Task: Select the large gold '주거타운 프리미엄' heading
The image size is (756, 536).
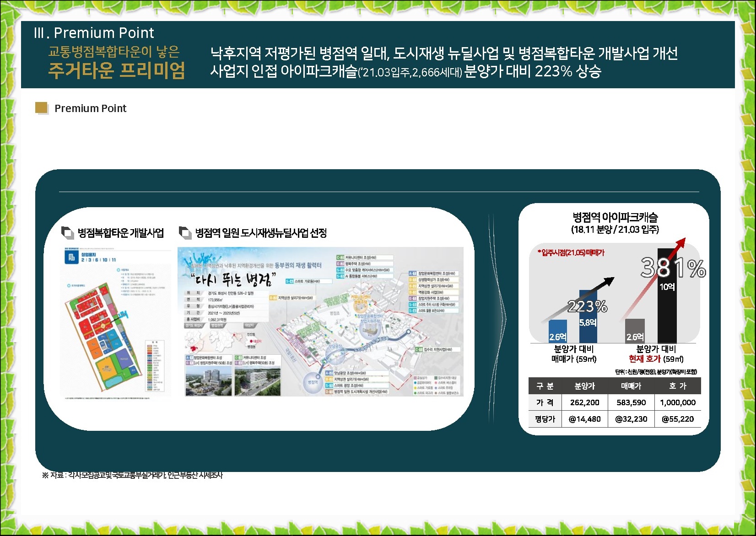Action: [x=117, y=71]
